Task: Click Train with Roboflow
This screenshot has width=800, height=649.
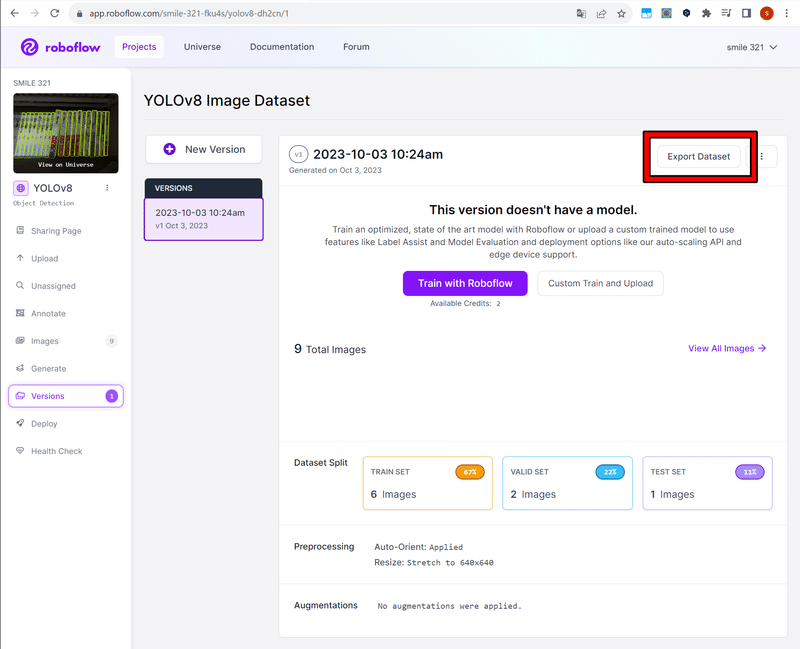Action: click(465, 283)
